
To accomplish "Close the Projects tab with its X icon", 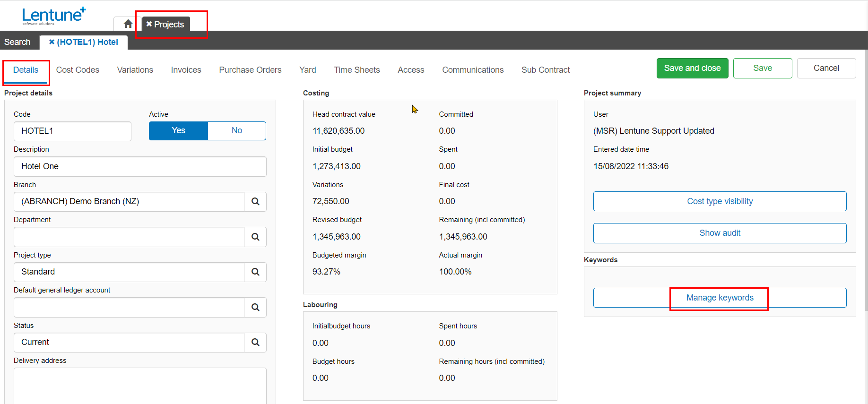I will pos(149,24).
